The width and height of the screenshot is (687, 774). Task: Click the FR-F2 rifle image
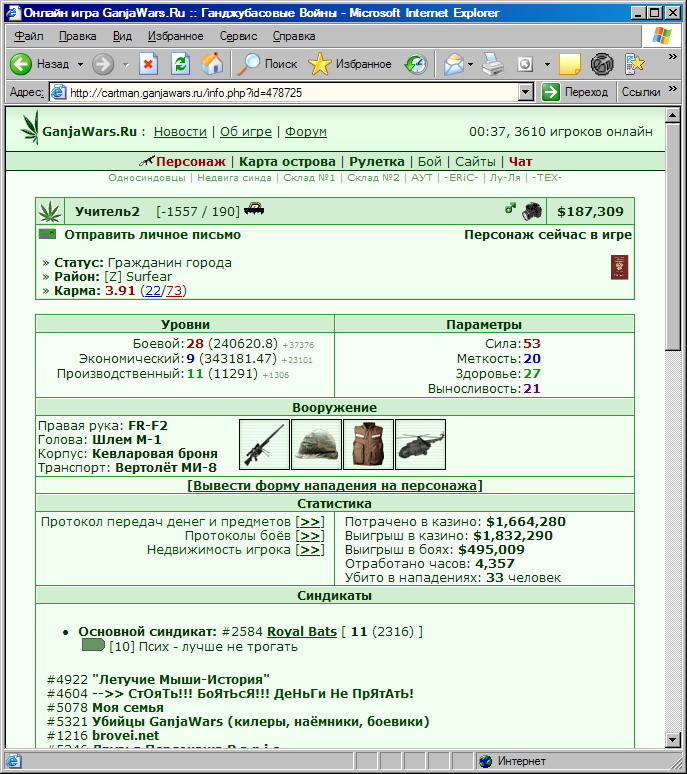[265, 444]
